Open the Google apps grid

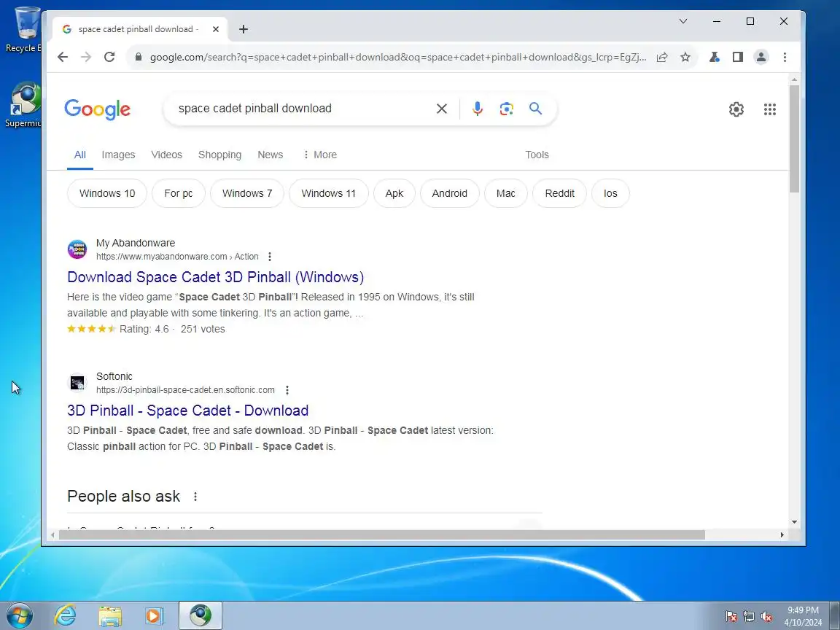click(770, 109)
